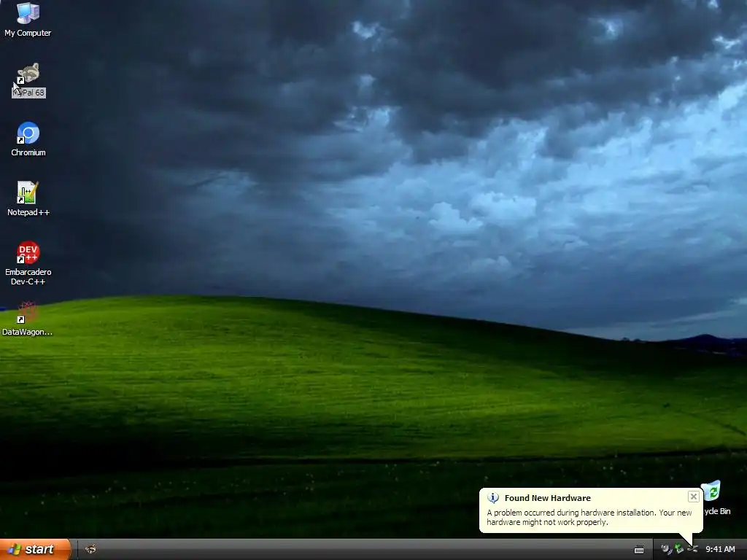
Task: Click the Notepad++ label text
Action: pyautogui.click(x=28, y=212)
